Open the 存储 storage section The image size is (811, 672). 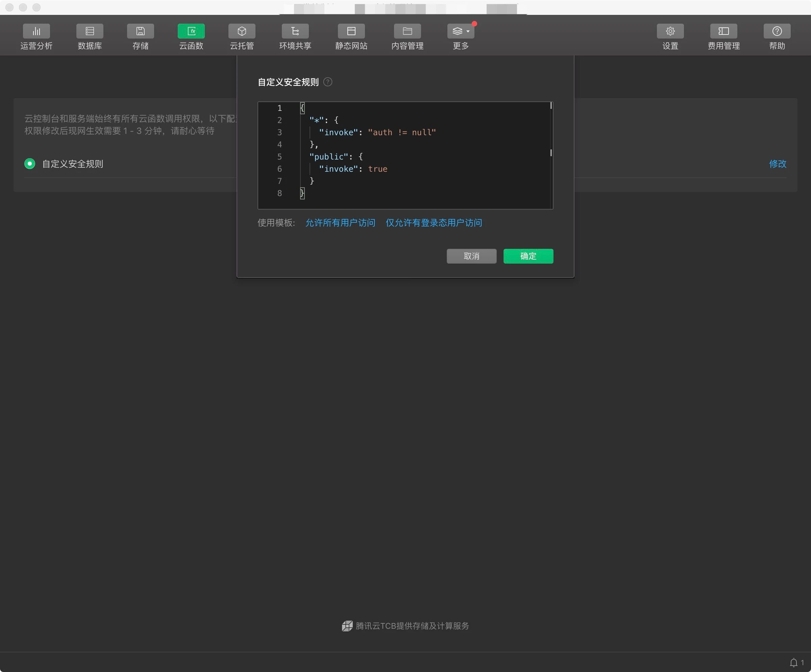point(140,31)
